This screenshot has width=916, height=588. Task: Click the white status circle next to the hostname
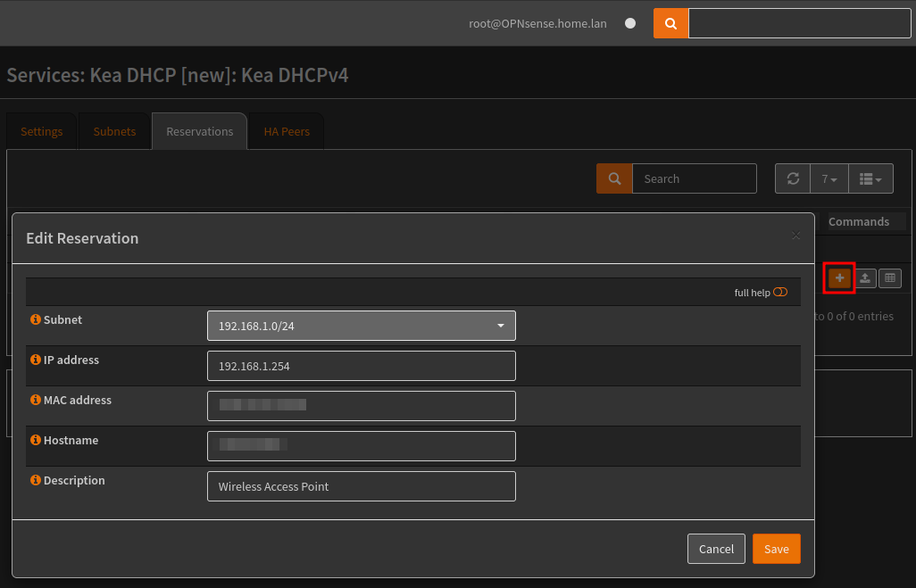(x=630, y=23)
